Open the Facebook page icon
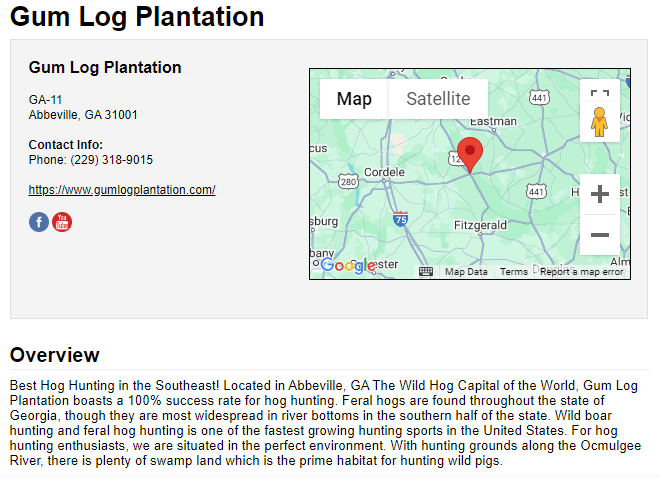Screen dimensions: 661x478 [39, 222]
